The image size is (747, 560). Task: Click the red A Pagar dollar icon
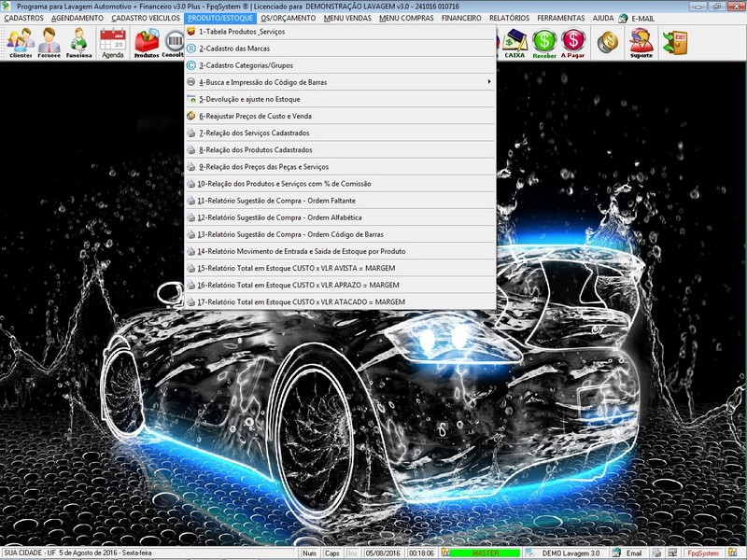(x=572, y=42)
